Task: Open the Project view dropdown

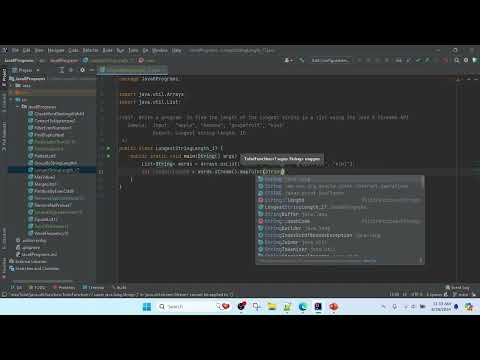Action: click(x=26, y=70)
